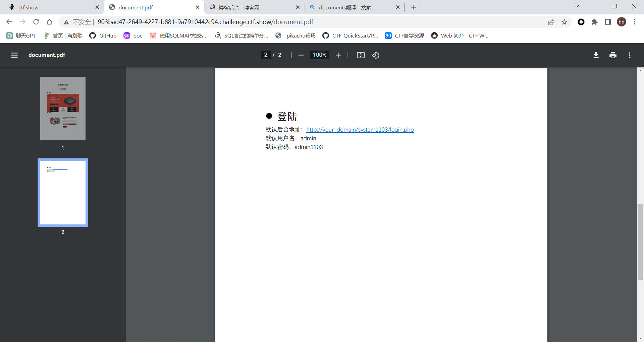Share this page via share icon
The image size is (644, 342).
(551, 22)
